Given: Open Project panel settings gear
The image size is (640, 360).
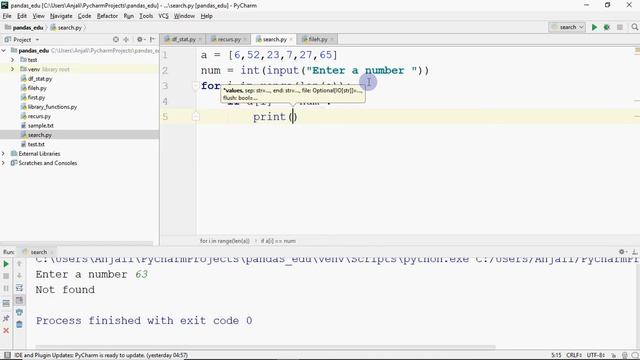Looking at the screenshot, I should tap(140, 40).
